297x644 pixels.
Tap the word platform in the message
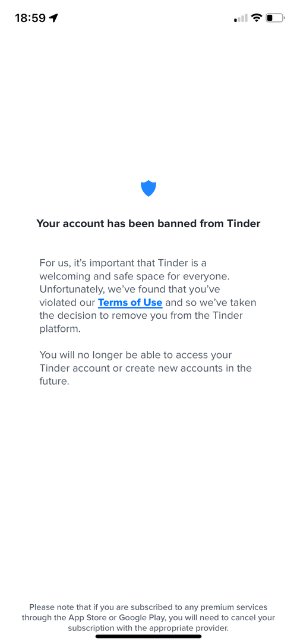(58, 330)
